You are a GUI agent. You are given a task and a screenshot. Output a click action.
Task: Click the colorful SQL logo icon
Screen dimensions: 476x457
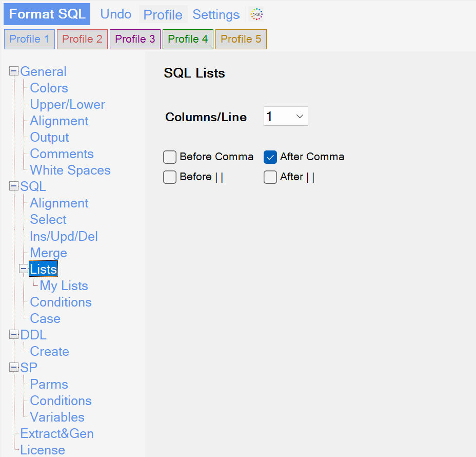[256, 14]
